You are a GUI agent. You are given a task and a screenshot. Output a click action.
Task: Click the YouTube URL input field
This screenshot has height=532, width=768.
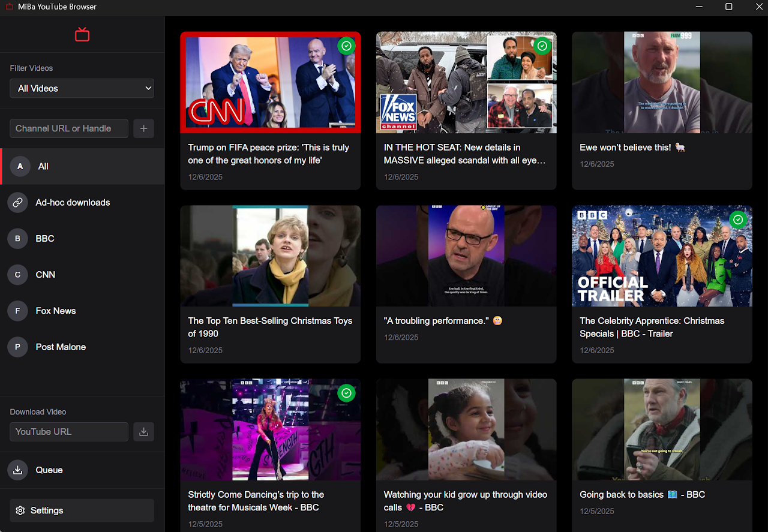tap(68, 431)
